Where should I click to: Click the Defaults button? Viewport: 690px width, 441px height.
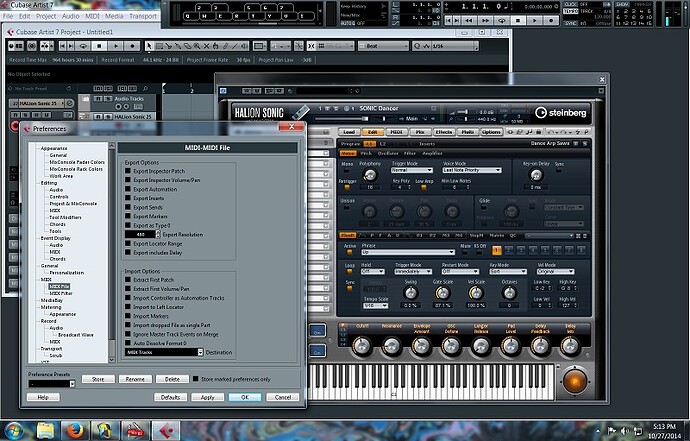[170, 397]
